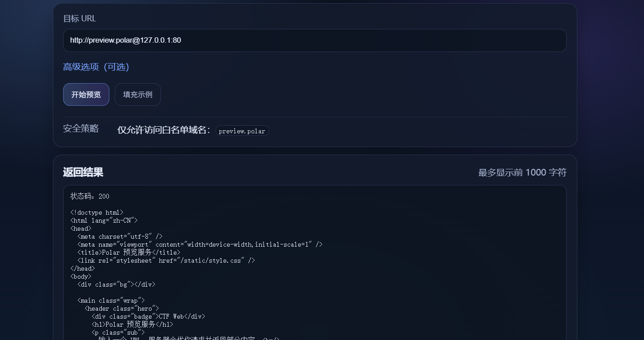Click the </head> closing tag line

(83, 268)
